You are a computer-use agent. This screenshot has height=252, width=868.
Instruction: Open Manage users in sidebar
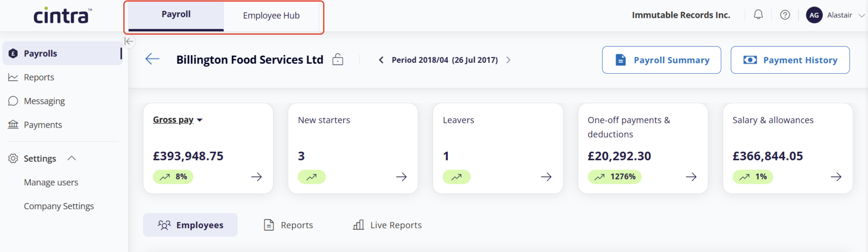click(51, 182)
